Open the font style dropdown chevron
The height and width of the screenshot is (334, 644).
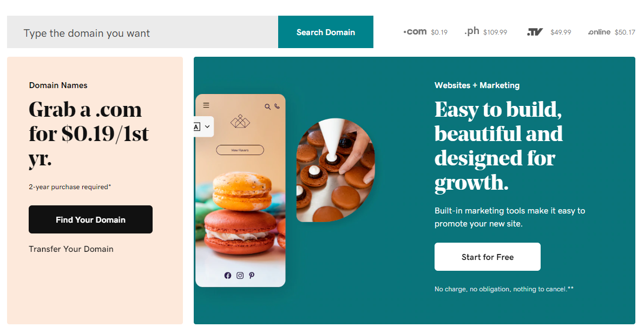(x=207, y=127)
